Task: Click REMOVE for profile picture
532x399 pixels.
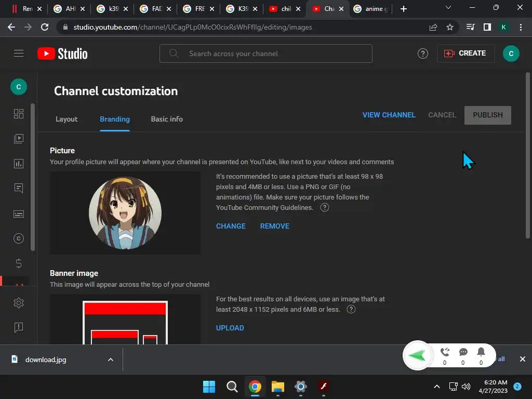Action: (275, 226)
